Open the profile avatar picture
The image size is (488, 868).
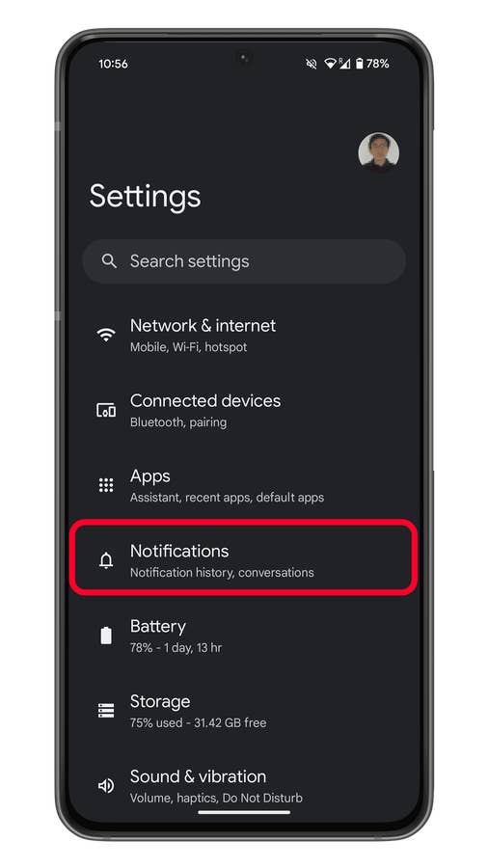click(378, 151)
